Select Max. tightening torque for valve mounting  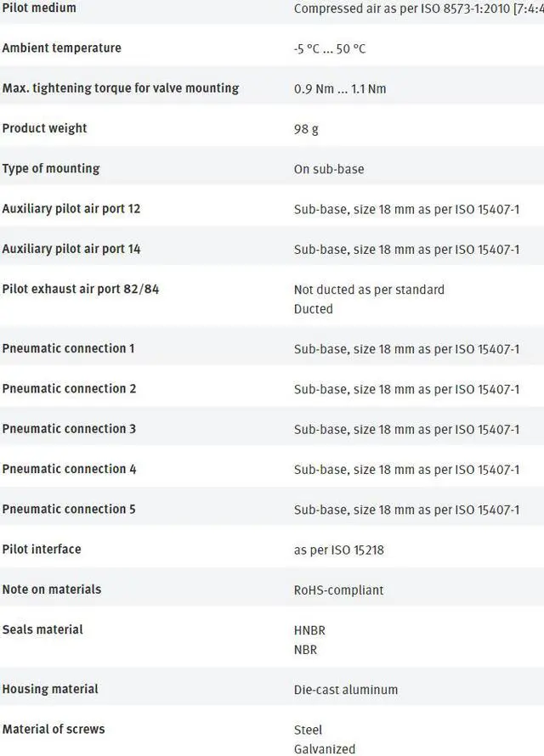click(121, 88)
